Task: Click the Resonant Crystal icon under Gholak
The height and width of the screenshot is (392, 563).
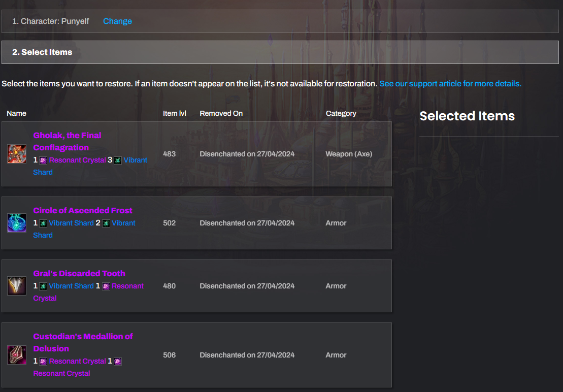Action: click(x=43, y=160)
